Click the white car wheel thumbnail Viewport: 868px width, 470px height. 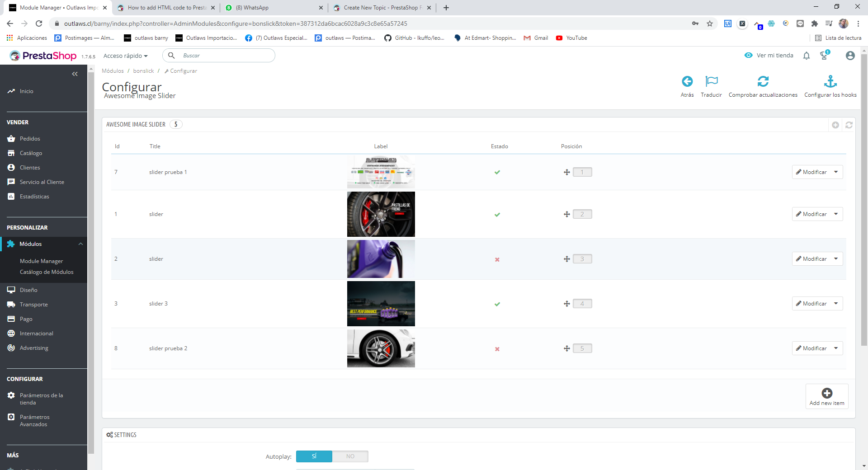(381, 348)
